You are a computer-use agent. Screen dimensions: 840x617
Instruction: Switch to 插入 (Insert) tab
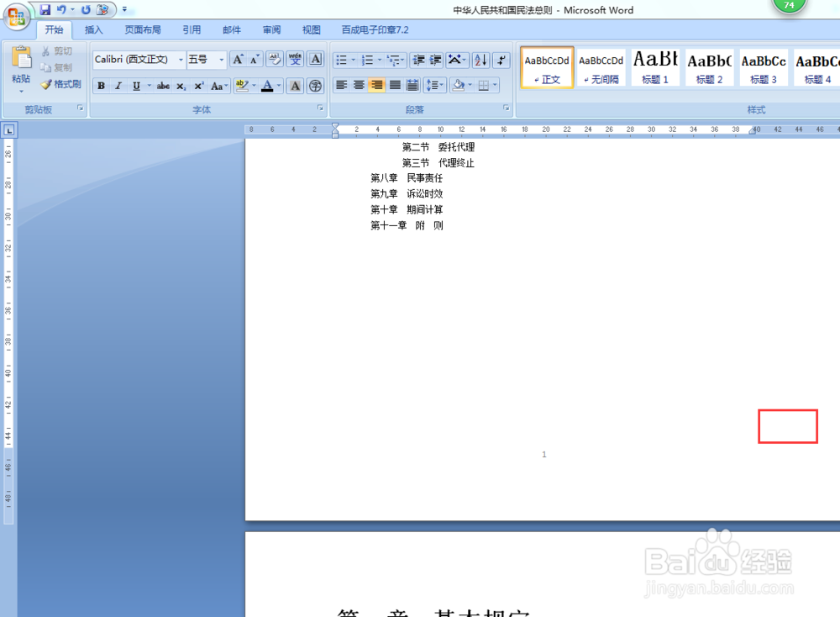[x=93, y=30]
